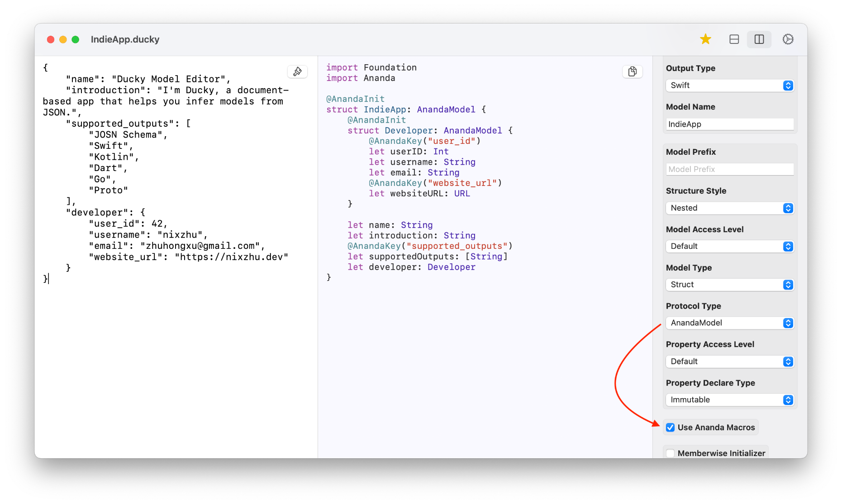
Task: Click the "developer" key in the JSON editor
Action: 97,213
